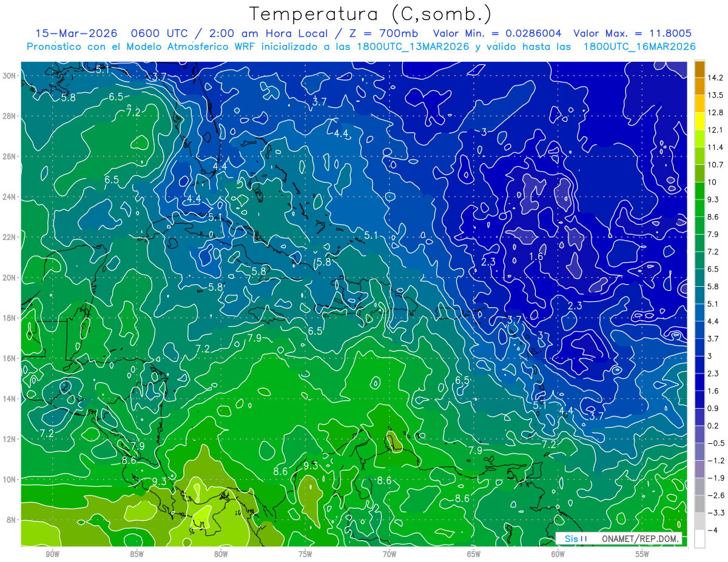The height and width of the screenshot is (562, 728).
Task: Click 'Valor Max. = 11.8005' text
Action: point(632,33)
